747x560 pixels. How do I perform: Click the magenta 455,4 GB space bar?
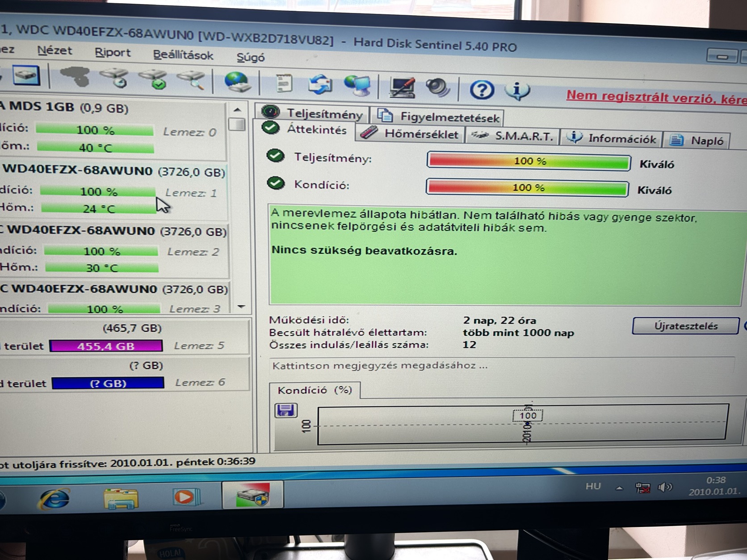click(106, 346)
